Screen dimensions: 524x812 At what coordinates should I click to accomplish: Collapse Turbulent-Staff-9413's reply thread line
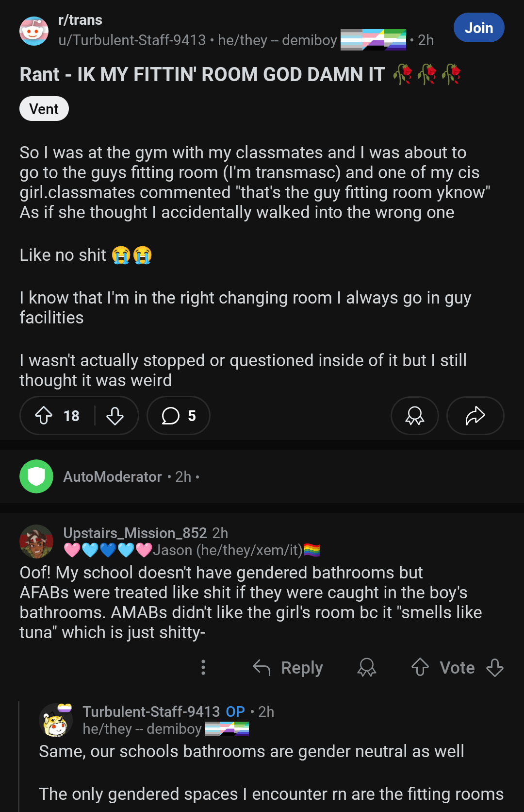point(18,757)
